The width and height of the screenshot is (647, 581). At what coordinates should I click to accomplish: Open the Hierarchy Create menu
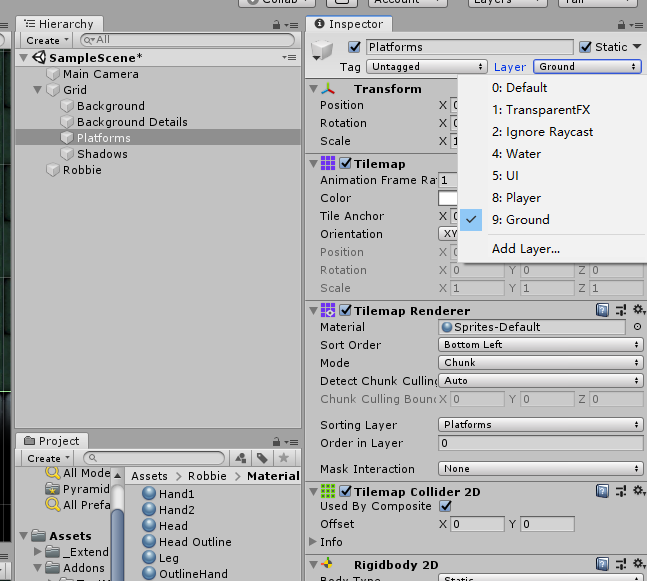tap(47, 40)
